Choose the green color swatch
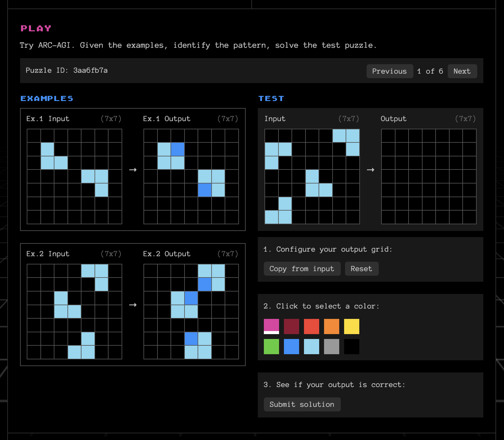Image resolution: width=504 pixels, height=440 pixels. [x=271, y=346]
